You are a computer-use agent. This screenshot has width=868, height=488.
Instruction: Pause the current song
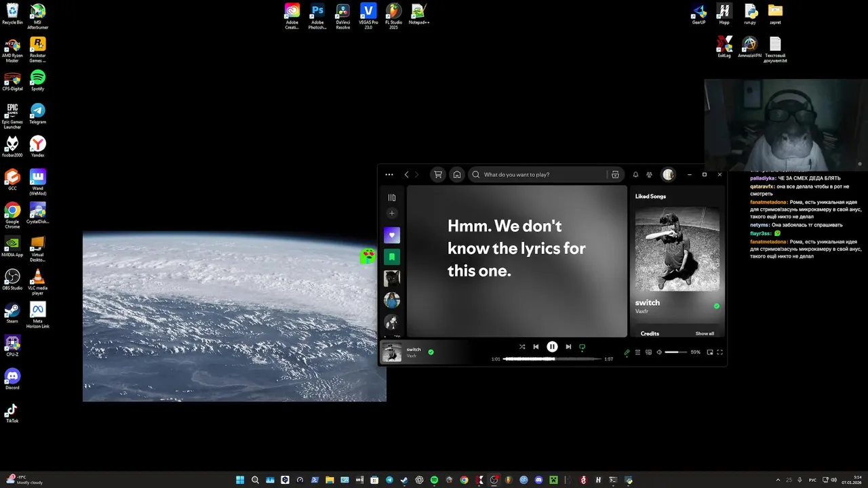click(x=552, y=346)
